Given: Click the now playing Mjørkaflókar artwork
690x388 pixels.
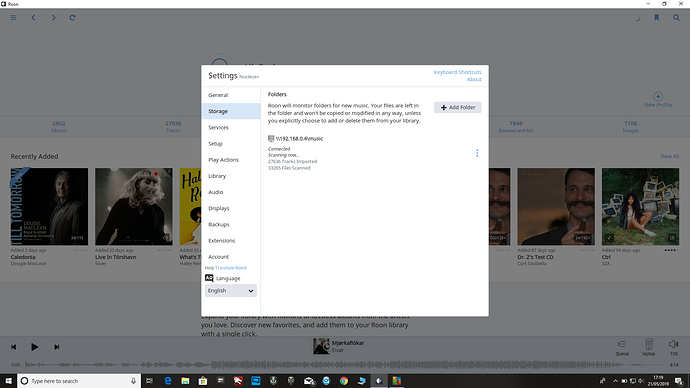Looking at the screenshot, I should pyautogui.click(x=321, y=346).
